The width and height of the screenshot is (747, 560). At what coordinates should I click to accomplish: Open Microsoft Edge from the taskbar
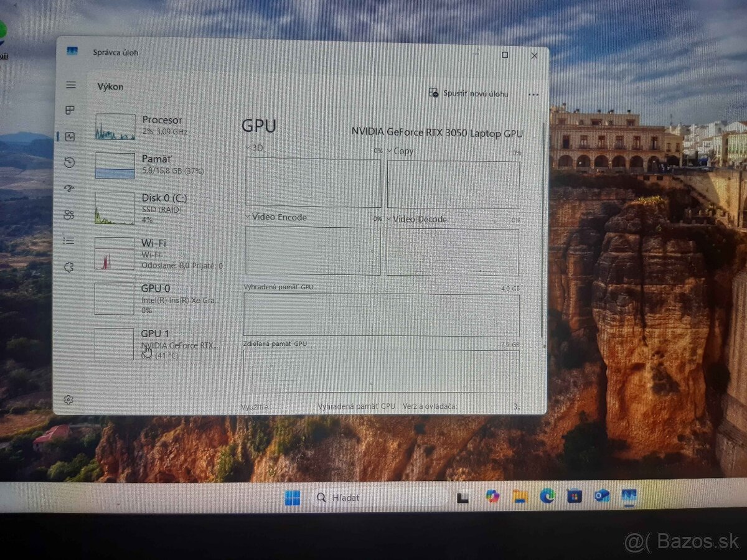[548, 497]
